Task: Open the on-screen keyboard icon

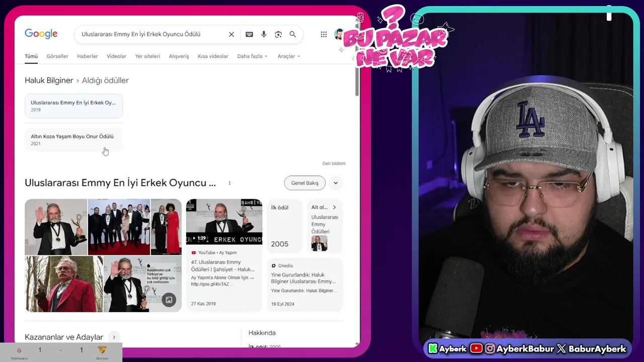Action: coord(249,34)
